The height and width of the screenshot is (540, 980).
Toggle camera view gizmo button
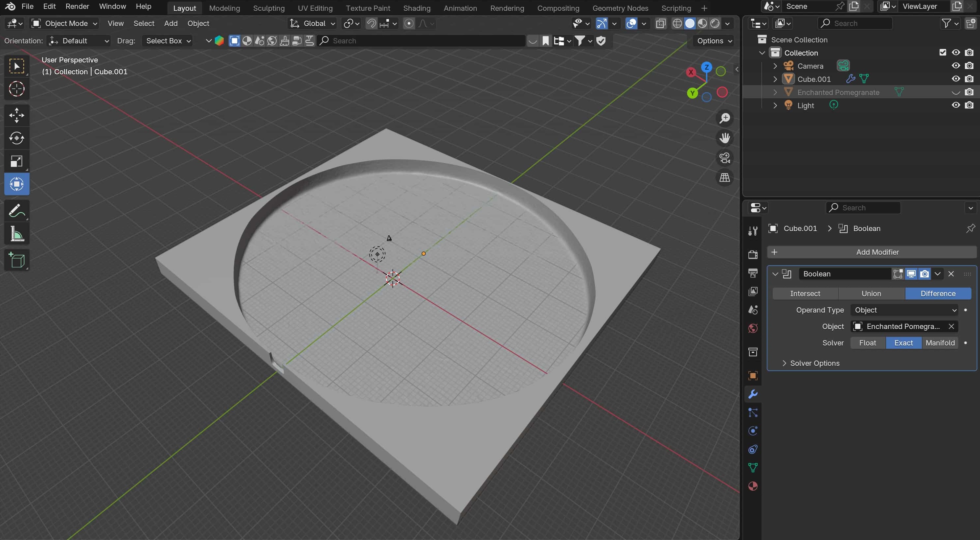(724, 157)
